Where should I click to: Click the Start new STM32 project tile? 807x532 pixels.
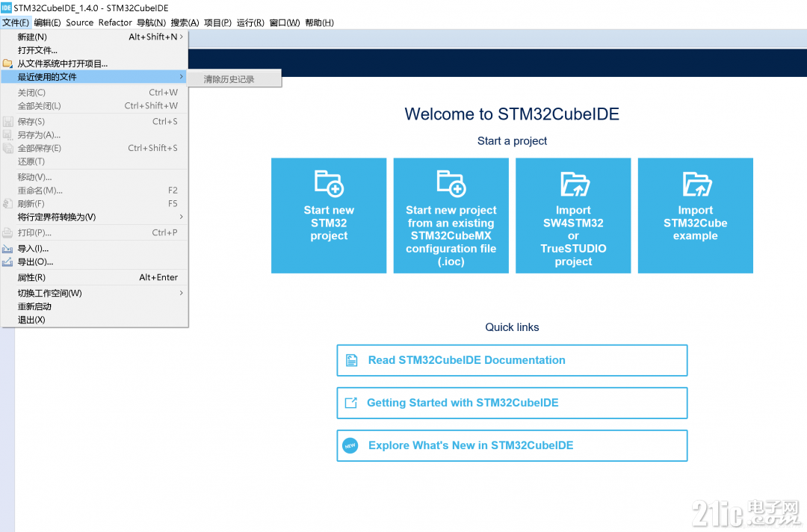click(x=329, y=216)
